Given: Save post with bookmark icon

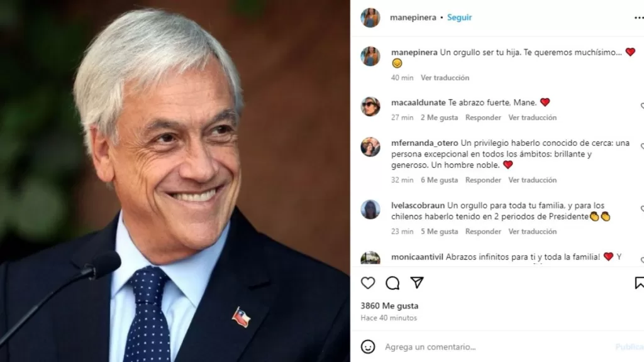Looking at the screenshot, I should tap(640, 283).
